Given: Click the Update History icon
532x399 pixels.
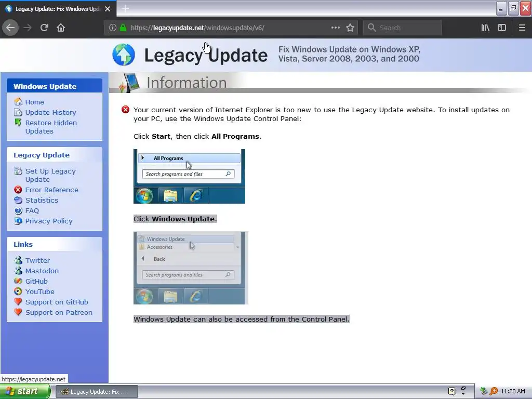Looking at the screenshot, I should tap(18, 112).
